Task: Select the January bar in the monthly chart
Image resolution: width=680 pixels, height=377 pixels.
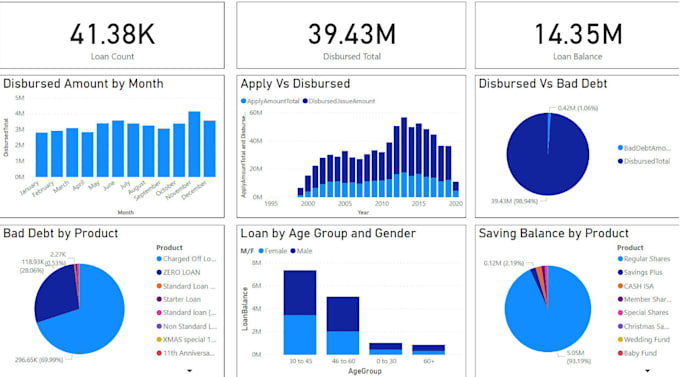Action: coord(42,154)
